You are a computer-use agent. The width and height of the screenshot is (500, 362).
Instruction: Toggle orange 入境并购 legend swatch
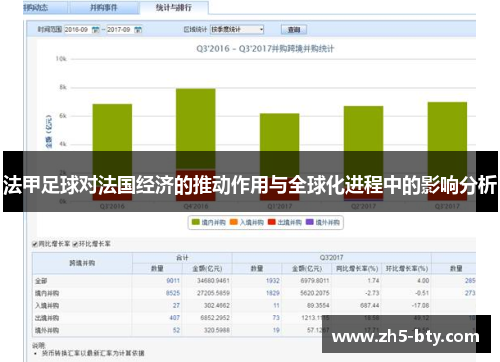tap(234, 222)
